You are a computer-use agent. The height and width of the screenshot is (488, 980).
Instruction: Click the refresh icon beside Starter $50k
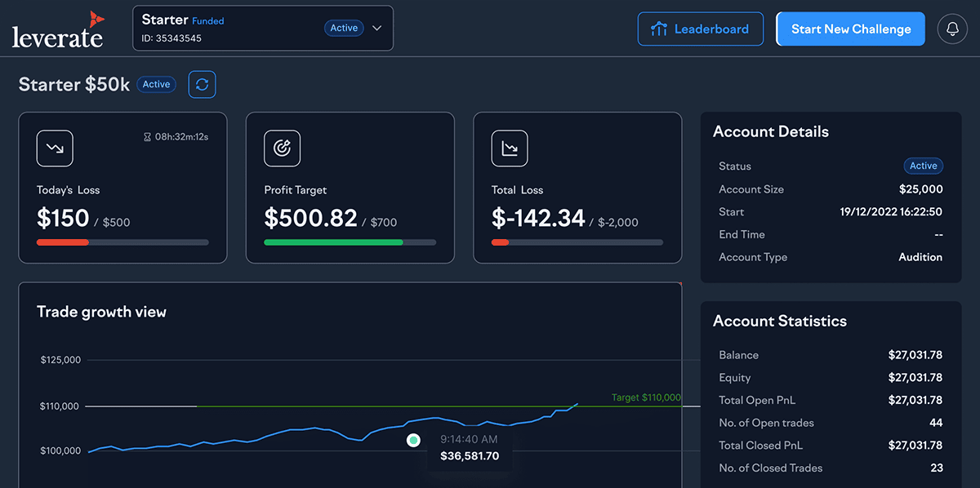202,84
